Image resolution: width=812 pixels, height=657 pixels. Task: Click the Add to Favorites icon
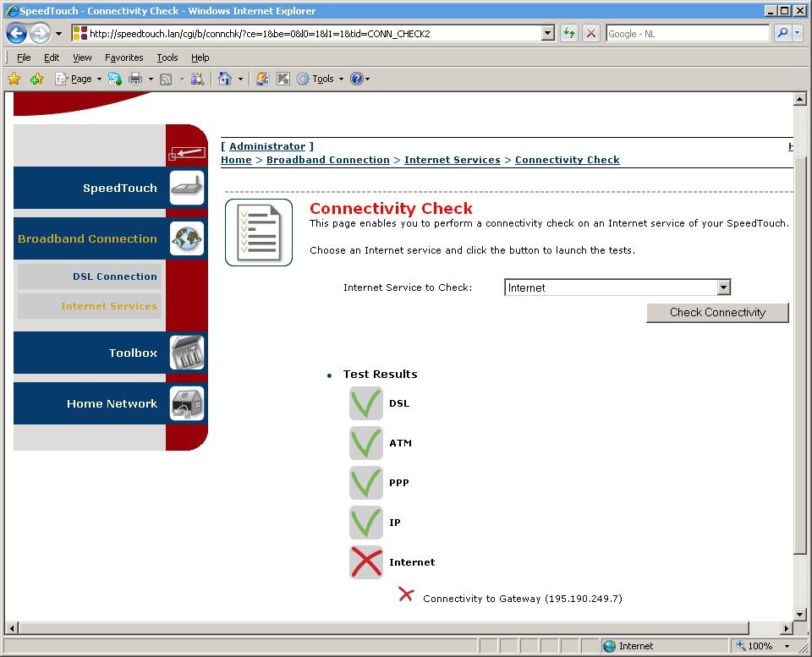(x=36, y=79)
